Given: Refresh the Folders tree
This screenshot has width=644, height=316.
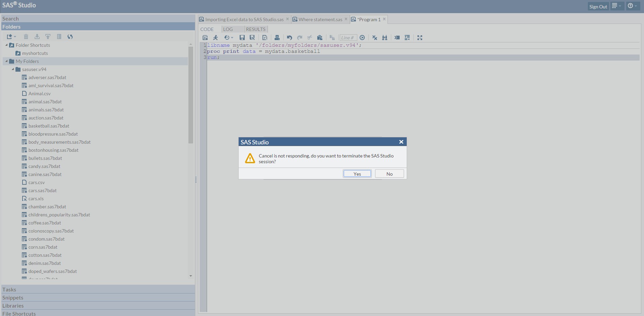Looking at the screenshot, I should point(70,36).
